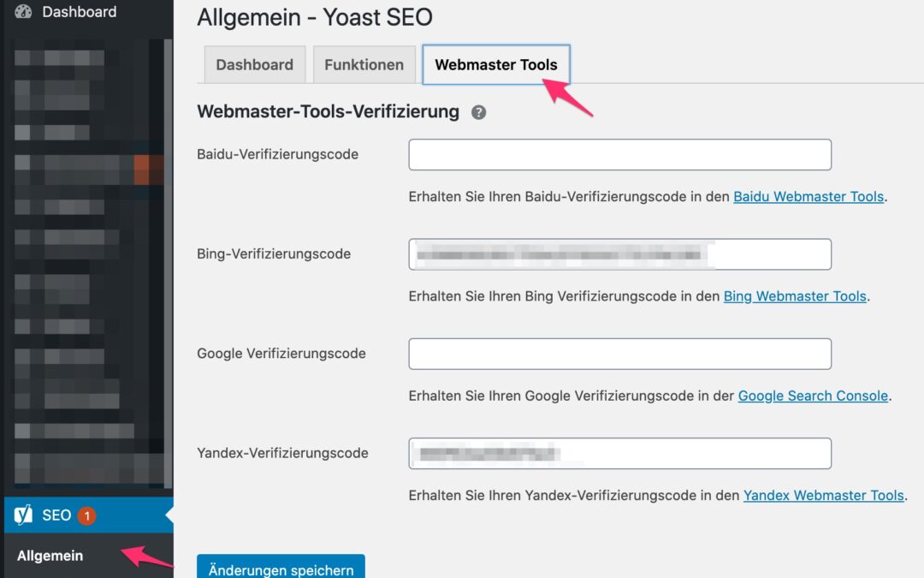Select the Allgemein submenu item
The image size is (924, 578).
pyautogui.click(x=50, y=556)
